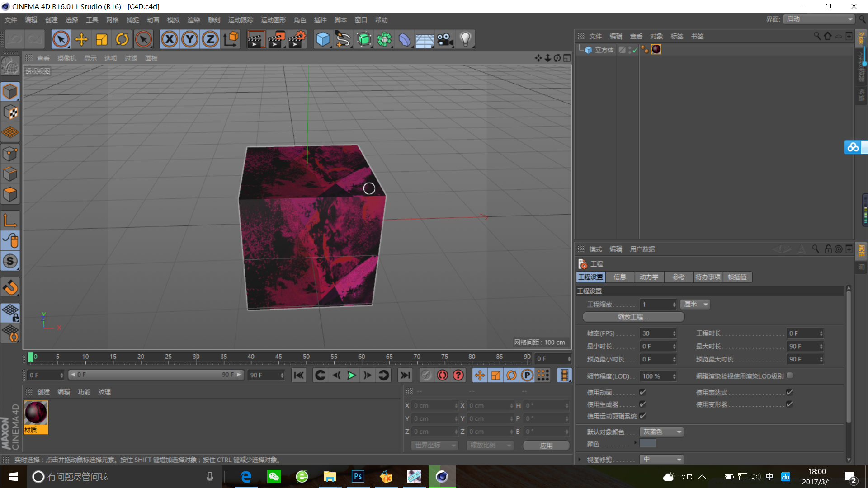
Task: Go to the start of animation
Action: click(x=299, y=375)
